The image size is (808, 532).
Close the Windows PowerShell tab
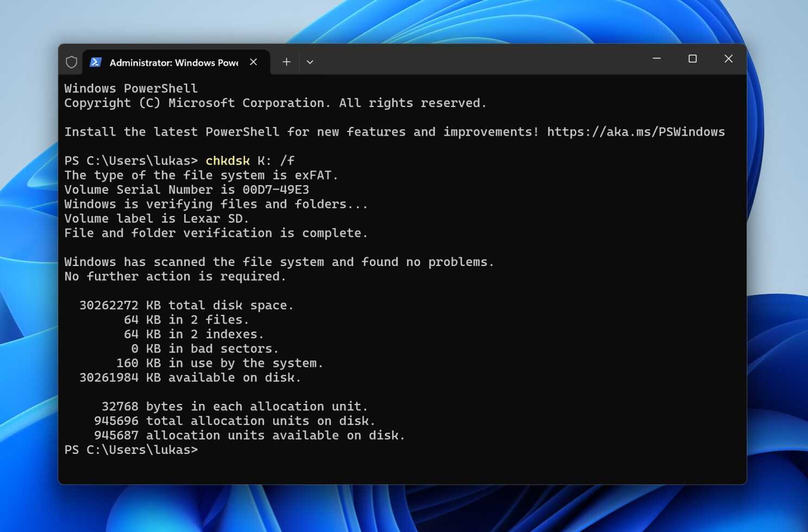254,62
